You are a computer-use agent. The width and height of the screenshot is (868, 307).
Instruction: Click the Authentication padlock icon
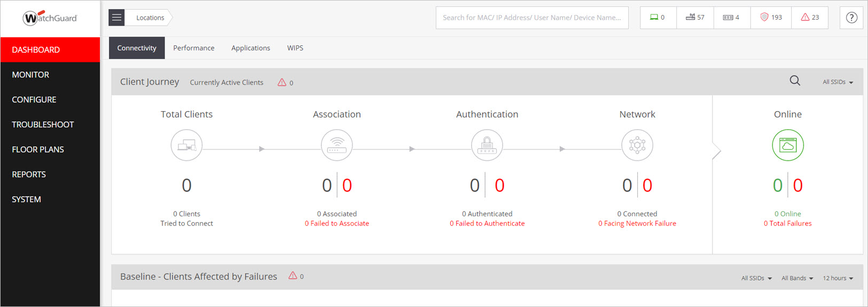coord(487,145)
